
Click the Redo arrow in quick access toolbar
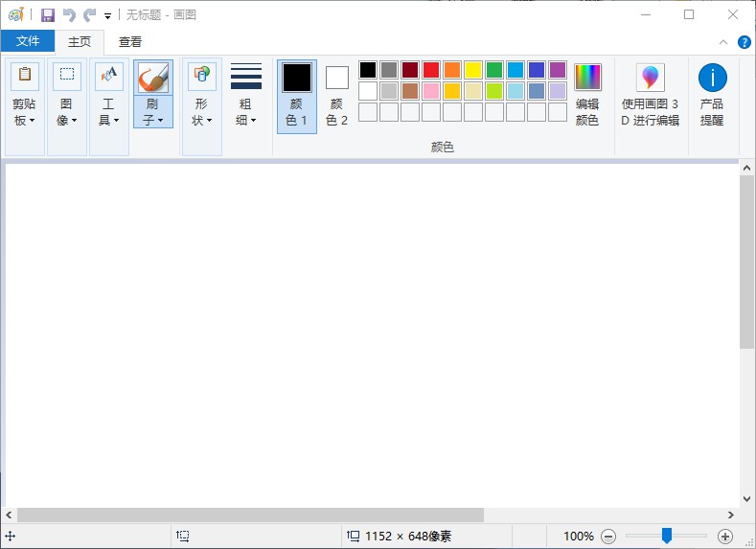(x=89, y=15)
